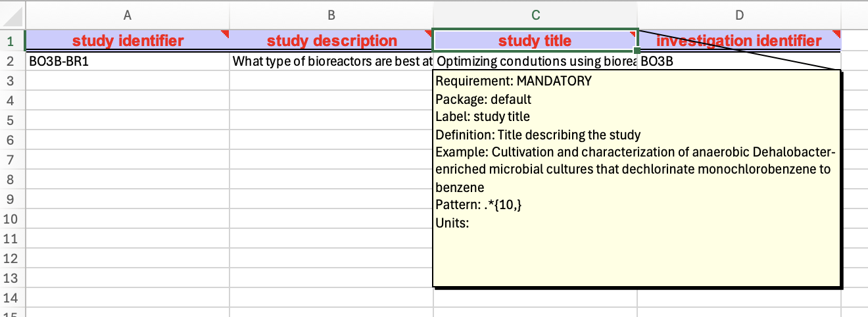This screenshot has width=868, height=317.
Task: Select row 1 header
Action: [x=11, y=41]
